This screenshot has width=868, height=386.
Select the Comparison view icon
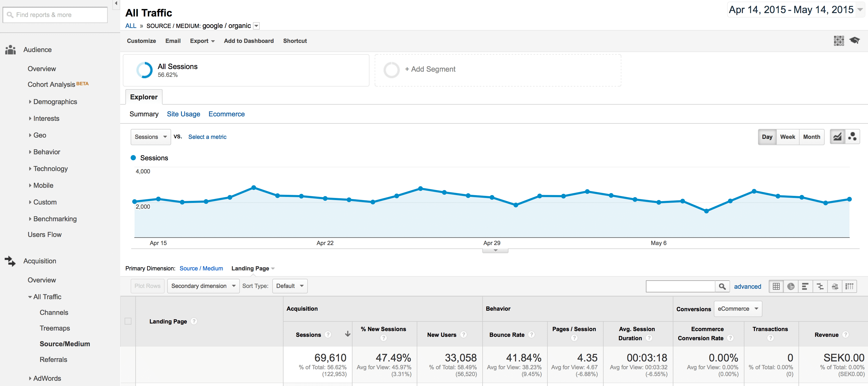(820, 286)
